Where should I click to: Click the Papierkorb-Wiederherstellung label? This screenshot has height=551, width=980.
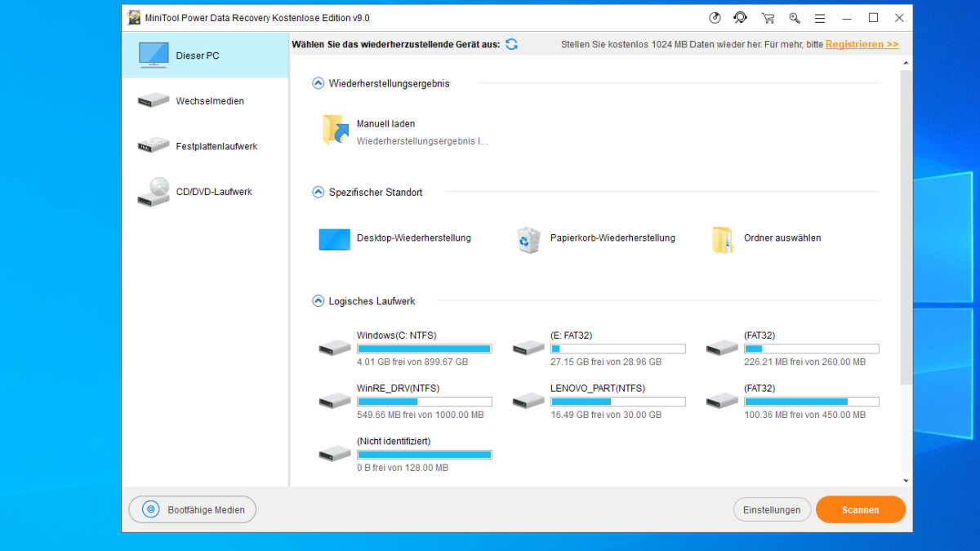(x=612, y=238)
